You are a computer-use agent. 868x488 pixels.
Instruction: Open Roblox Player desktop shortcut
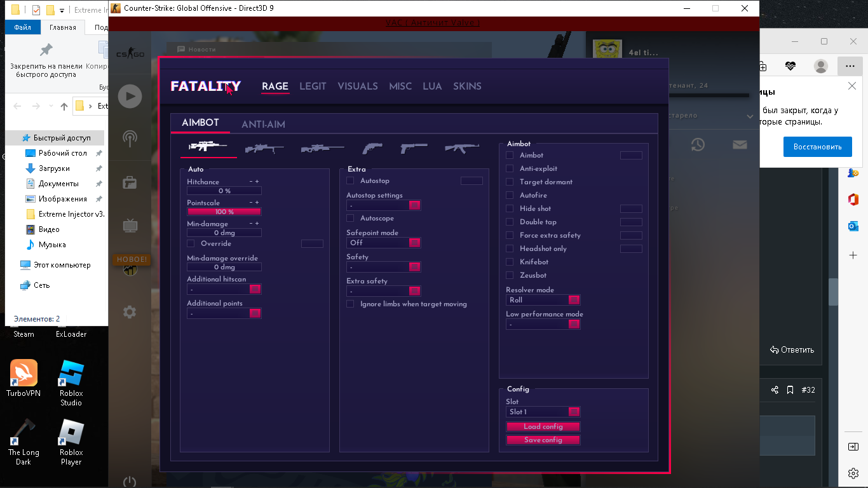coord(71,442)
